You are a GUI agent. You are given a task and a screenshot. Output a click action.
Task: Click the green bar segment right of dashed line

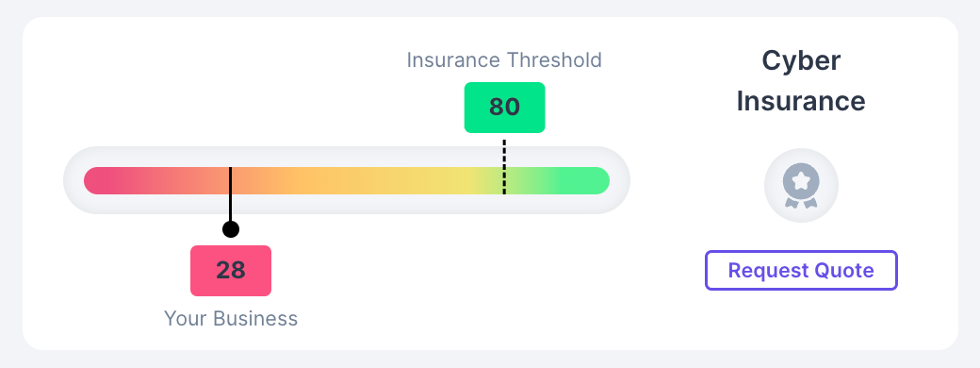click(x=558, y=181)
